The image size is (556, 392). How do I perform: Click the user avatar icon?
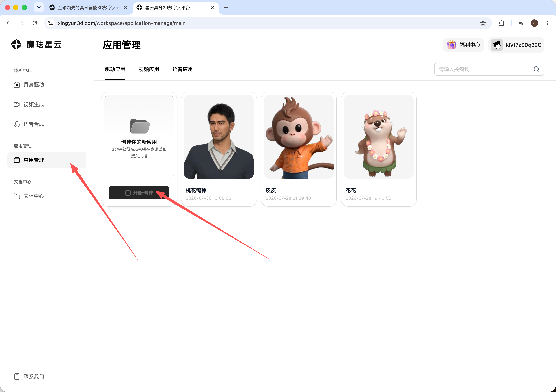point(497,45)
